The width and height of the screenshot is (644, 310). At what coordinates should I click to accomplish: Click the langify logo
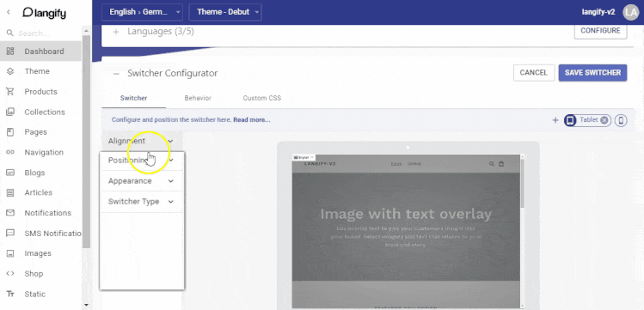(44, 13)
